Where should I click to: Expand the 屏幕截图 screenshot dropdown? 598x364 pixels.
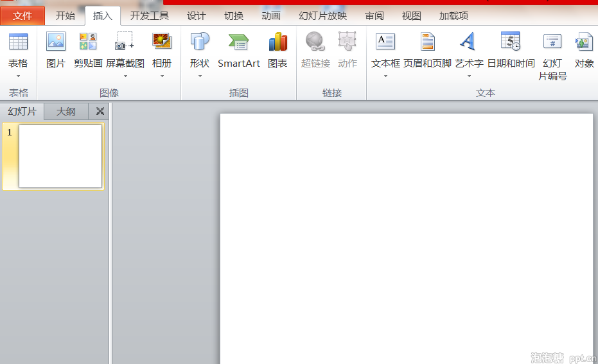pyautogui.click(x=125, y=76)
